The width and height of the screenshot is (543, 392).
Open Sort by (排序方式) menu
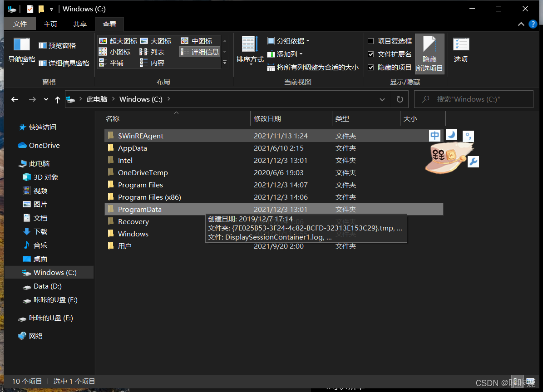[250, 51]
